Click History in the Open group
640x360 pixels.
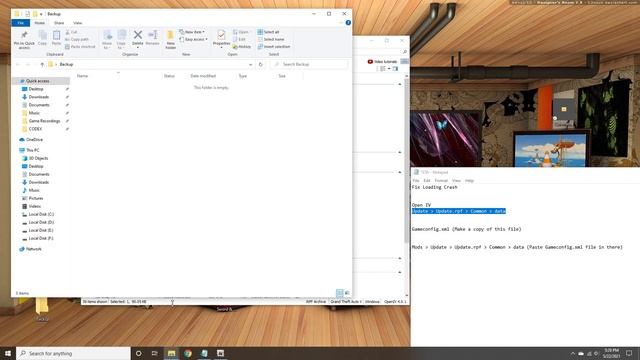[242, 47]
